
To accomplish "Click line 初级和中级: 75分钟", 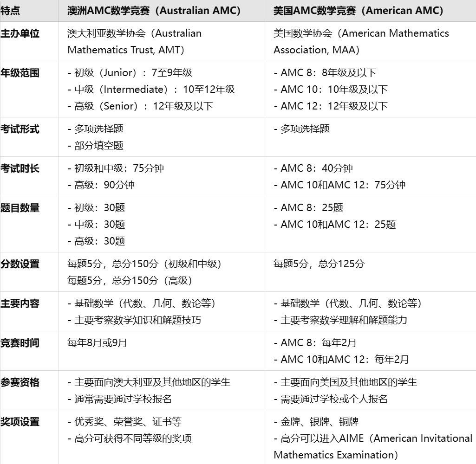I will 116,168.
